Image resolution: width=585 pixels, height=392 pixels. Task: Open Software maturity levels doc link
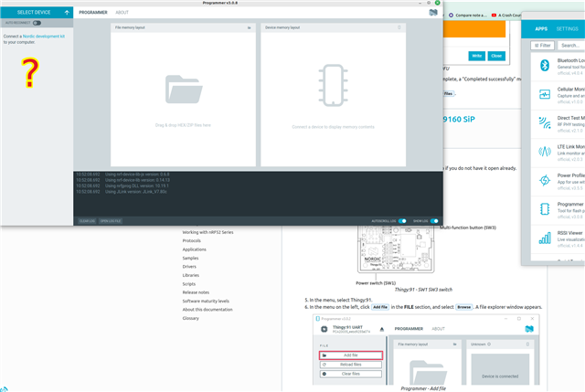click(206, 301)
